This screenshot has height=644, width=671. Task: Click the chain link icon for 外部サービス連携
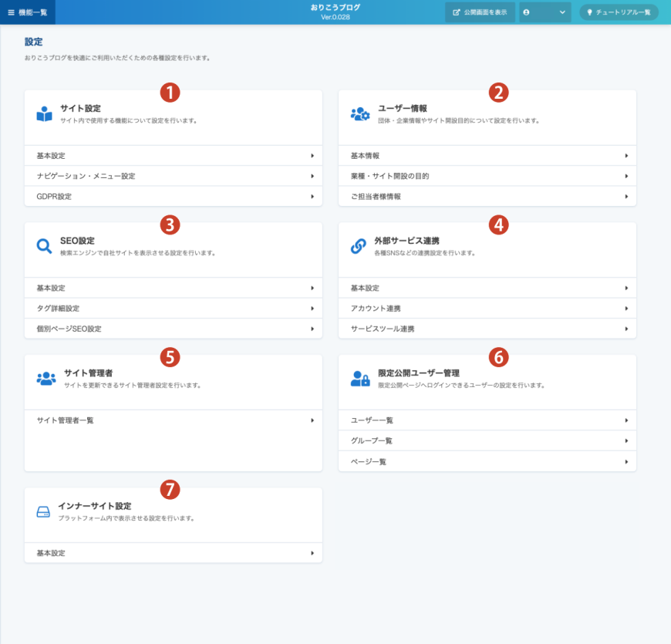point(359,246)
